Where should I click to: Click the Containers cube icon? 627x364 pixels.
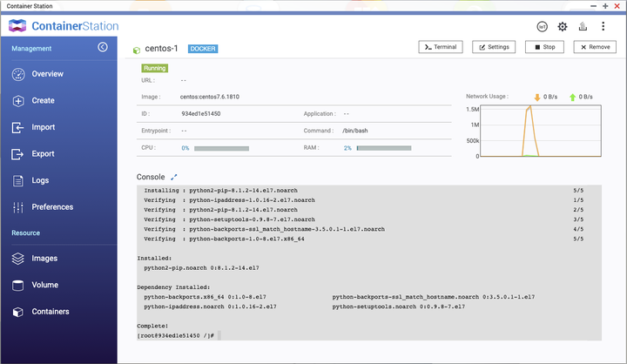click(18, 312)
